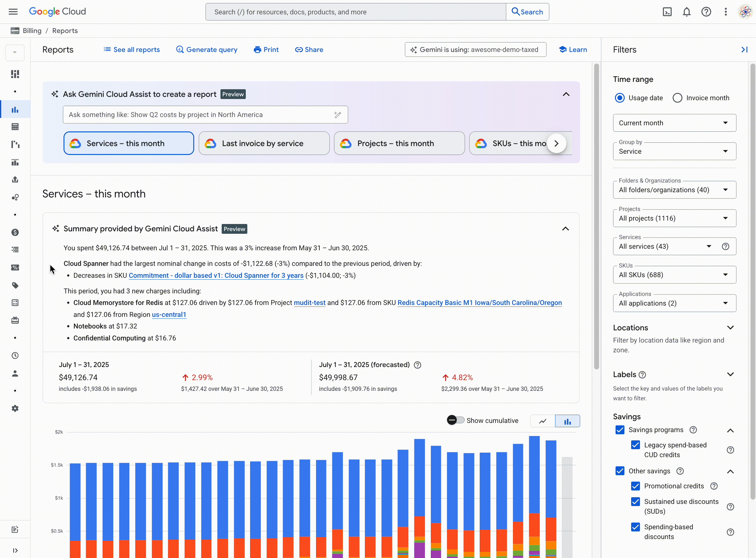Click the Filters panel vertical scrollbar
This screenshot has width=756, height=558.
[x=753, y=281]
